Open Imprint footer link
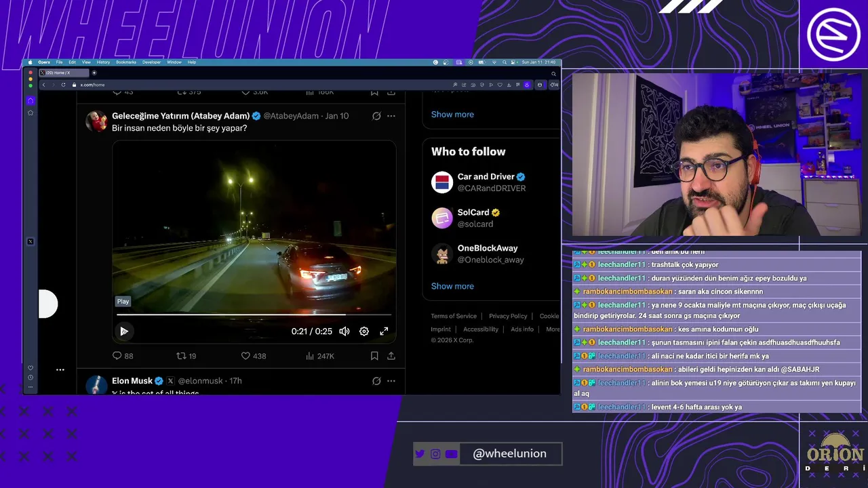868x488 pixels. pyautogui.click(x=441, y=329)
